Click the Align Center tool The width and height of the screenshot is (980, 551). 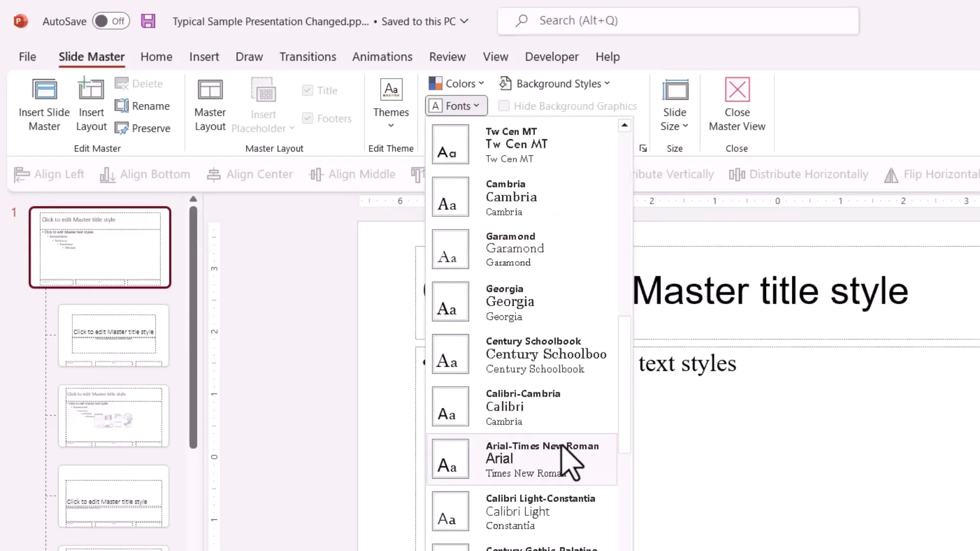click(x=250, y=174)
